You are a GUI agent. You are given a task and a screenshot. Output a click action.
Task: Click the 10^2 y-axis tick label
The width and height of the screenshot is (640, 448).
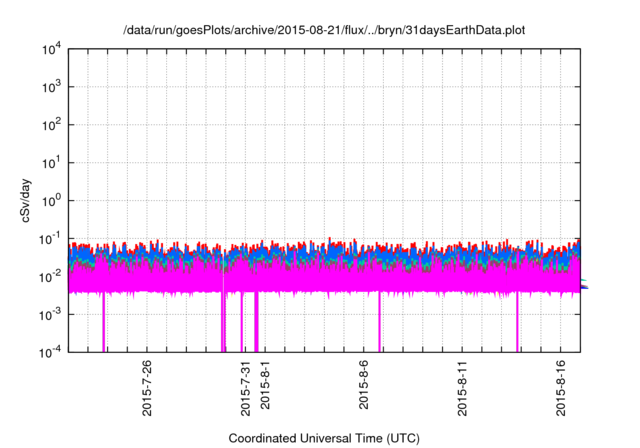[x=52, y=125]
